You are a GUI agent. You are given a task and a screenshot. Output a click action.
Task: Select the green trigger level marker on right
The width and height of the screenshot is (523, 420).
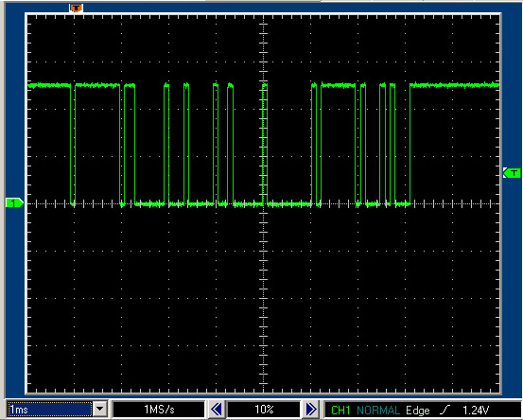pos(512,173)
